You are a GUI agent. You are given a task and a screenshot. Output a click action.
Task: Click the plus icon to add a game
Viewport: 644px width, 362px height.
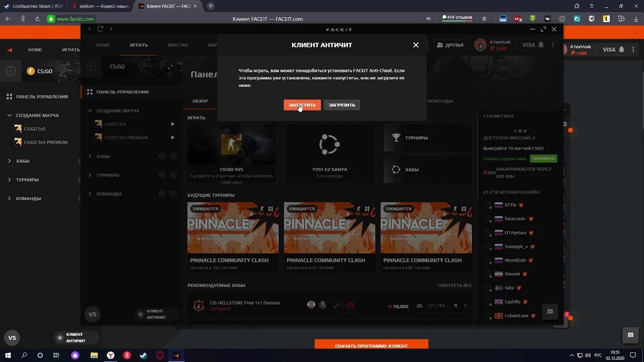91,66
